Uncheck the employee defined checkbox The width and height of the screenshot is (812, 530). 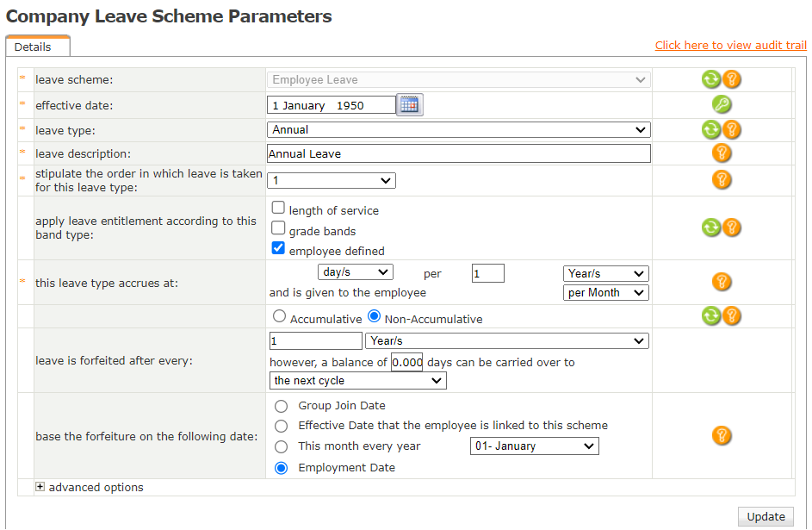(278, 249)
